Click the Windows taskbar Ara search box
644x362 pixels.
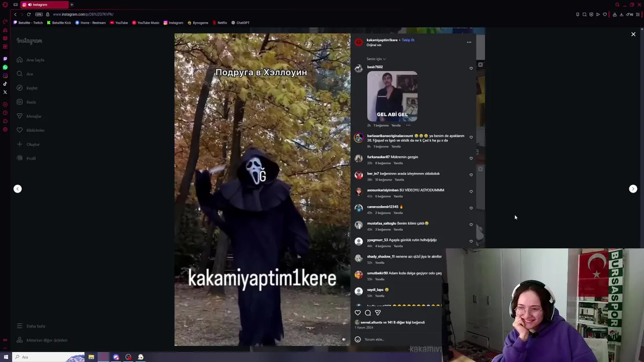pos(48,357)
